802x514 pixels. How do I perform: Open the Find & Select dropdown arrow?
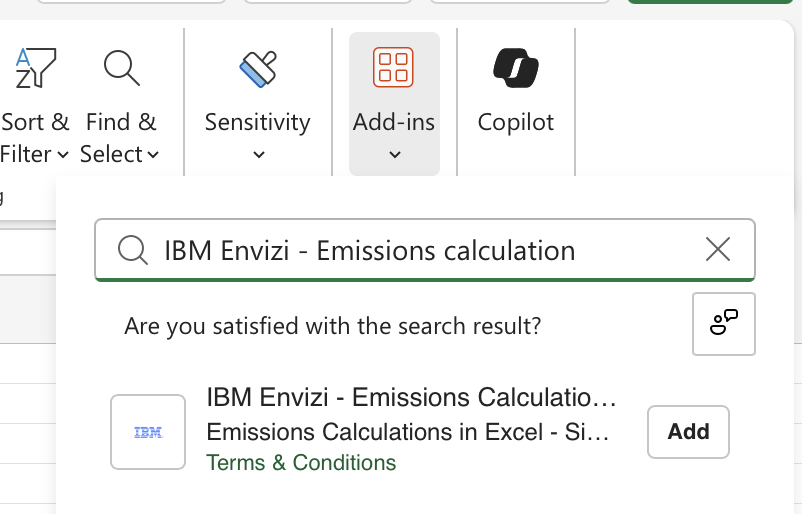pyautogui.click(x=153, y=154)
